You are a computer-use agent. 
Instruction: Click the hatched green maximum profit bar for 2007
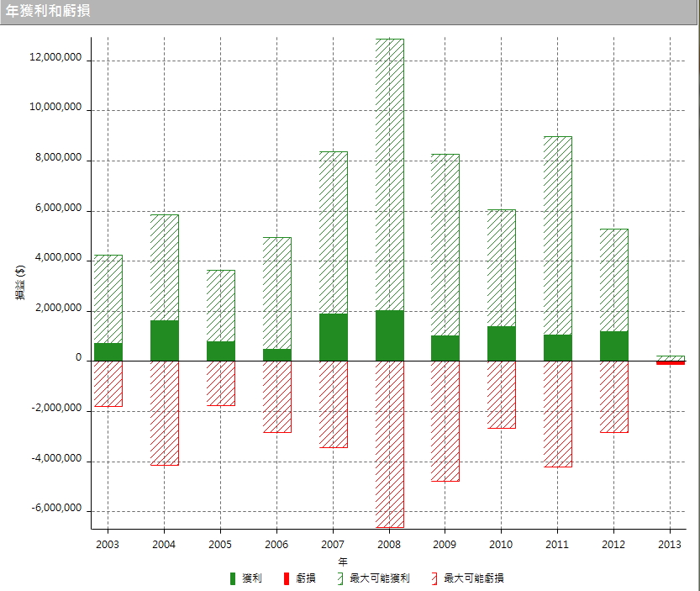[333, 233]
